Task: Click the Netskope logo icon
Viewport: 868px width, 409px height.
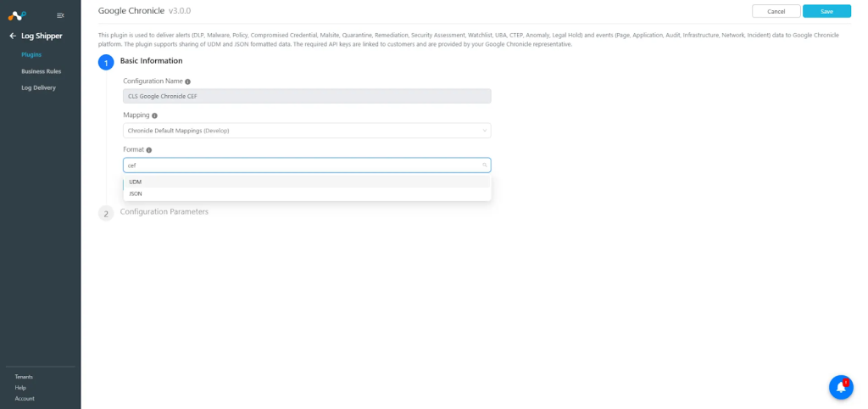Action: [x=17, y=15]
